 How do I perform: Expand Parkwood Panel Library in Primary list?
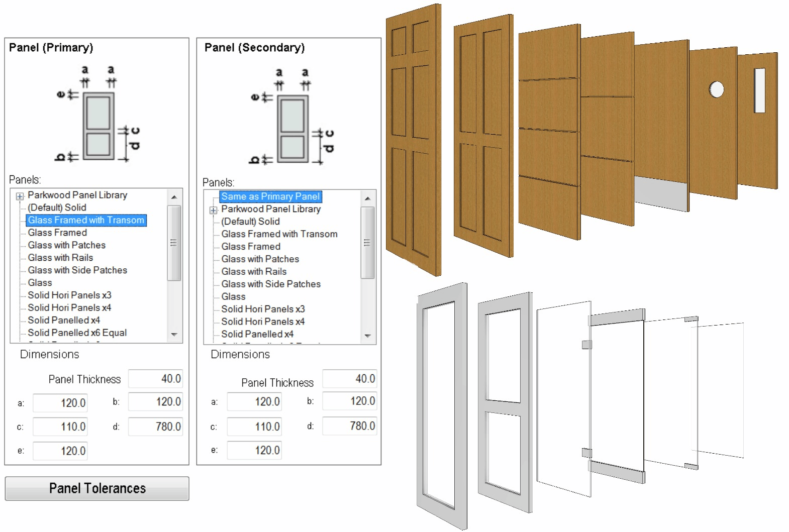(x=20, y=196)
